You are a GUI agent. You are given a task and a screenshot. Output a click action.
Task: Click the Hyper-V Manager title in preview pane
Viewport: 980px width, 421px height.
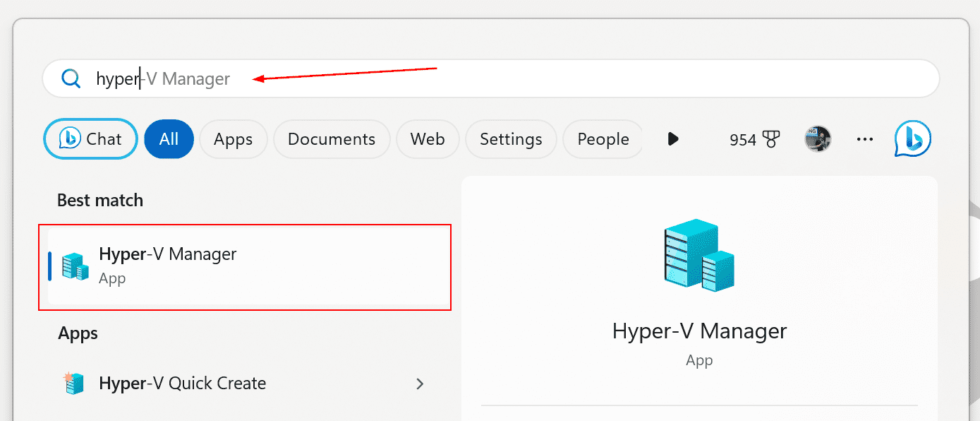click(x=699, y=331)
